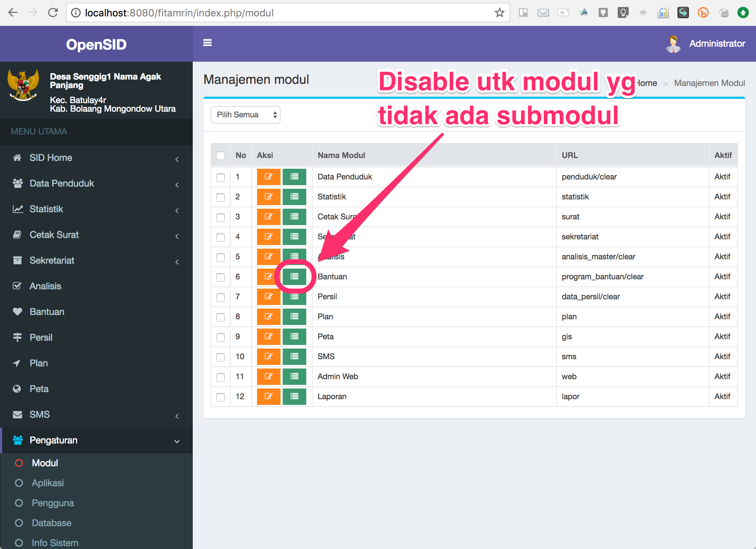Open the SMS envelope icon in sidebar
This screenshot has width=756, height=549.
17,414
